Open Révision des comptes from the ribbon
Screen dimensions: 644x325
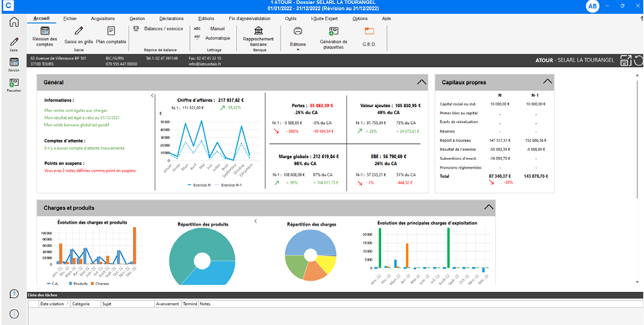click(44, 36)
